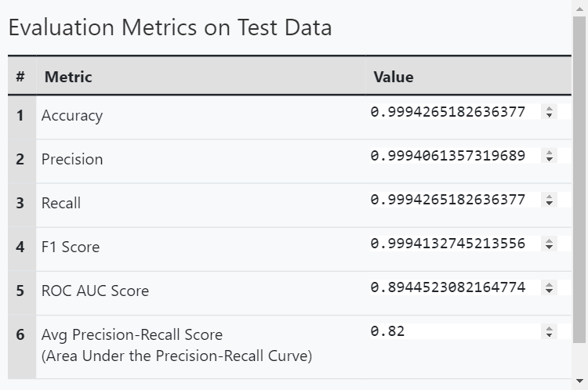
Task: Click the # column header
Action: click(20, 77)
